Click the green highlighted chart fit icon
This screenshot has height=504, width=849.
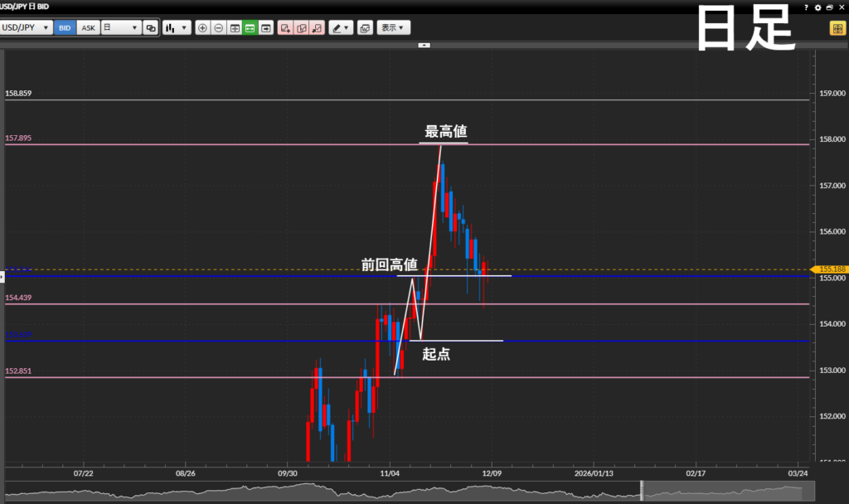(x=250, y=27)
